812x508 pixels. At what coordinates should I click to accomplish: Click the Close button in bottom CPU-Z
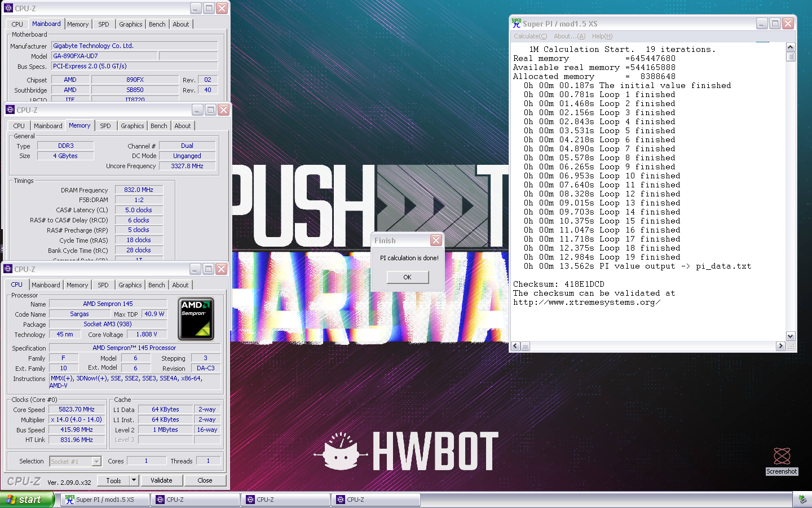point(205,480)
